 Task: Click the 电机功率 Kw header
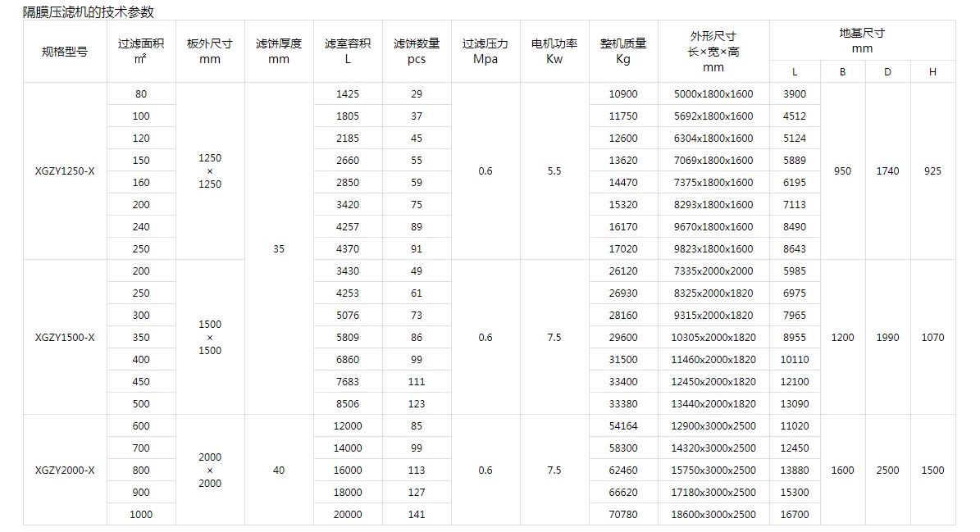[x=554, y=51]
